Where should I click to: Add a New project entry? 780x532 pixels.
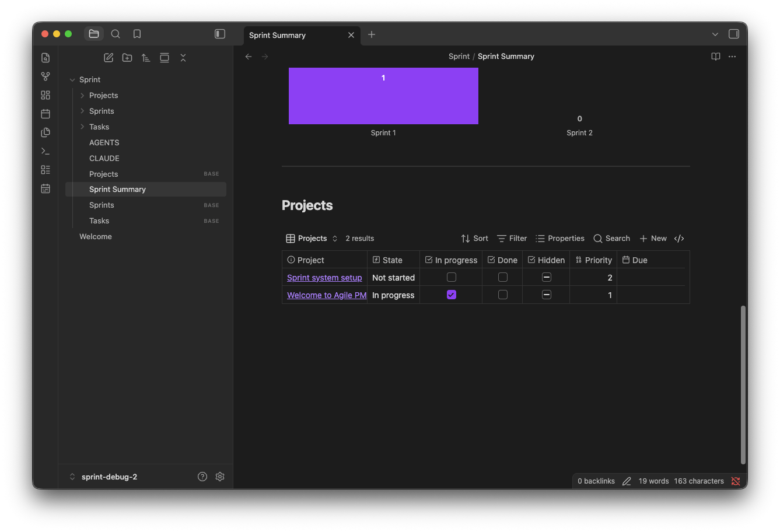pyautogui.click(x=653, y=239)
